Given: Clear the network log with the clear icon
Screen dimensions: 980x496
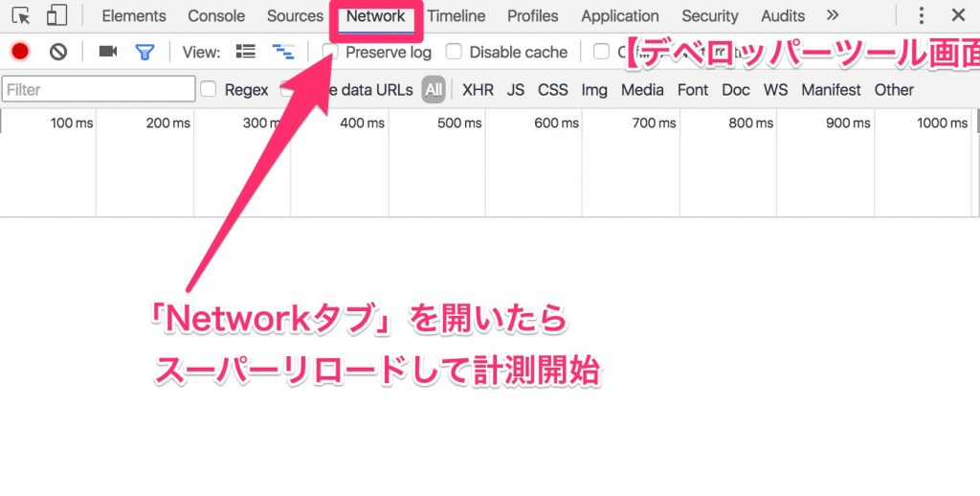Looking at the screenshot, I should coord(58,52).
